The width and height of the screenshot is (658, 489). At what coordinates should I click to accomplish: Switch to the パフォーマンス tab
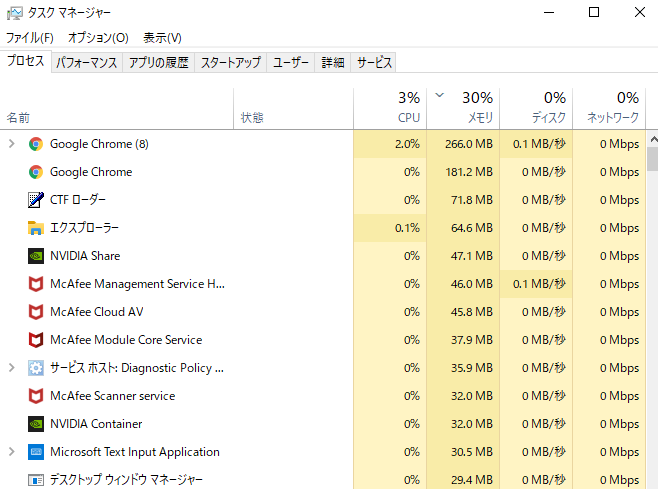(87, 63)
